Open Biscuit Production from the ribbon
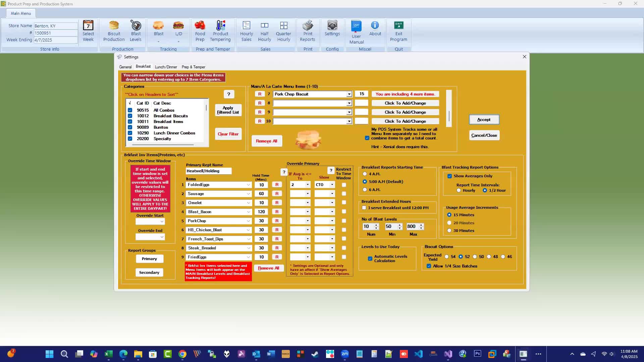Viewport: 644px width, 362px height. pos(114,31)
